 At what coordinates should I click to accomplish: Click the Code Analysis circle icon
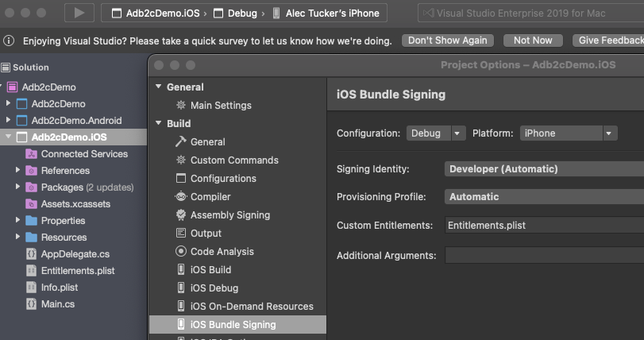(181, 251)
